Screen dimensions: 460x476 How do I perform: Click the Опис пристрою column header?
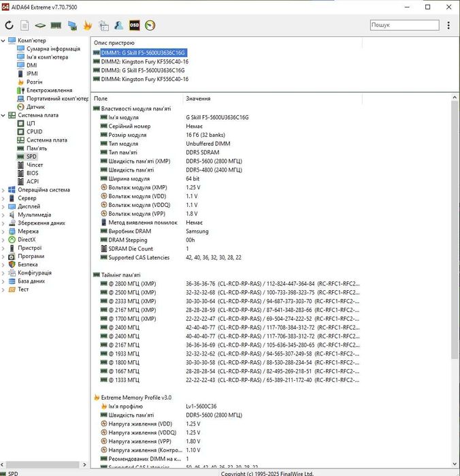point(114,43)
